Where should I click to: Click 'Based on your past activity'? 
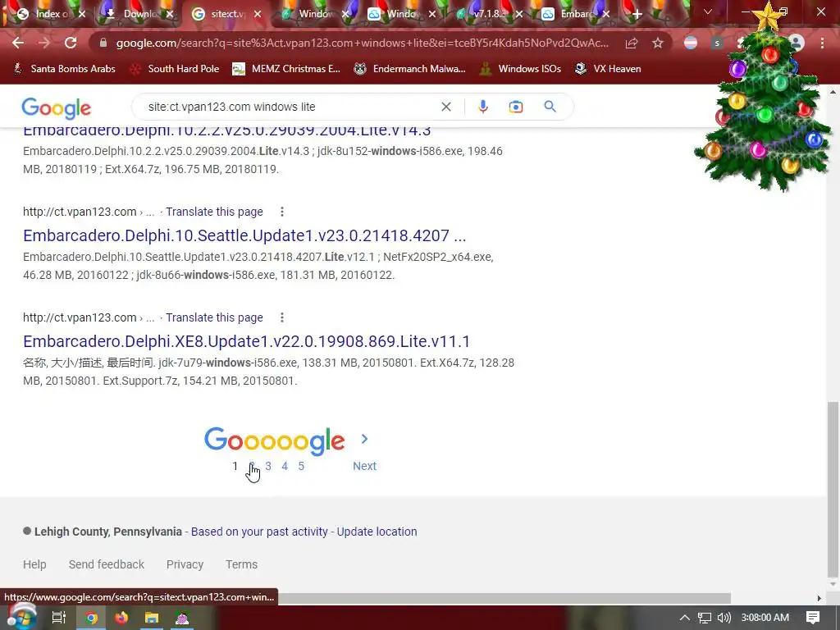click(259, 532)
